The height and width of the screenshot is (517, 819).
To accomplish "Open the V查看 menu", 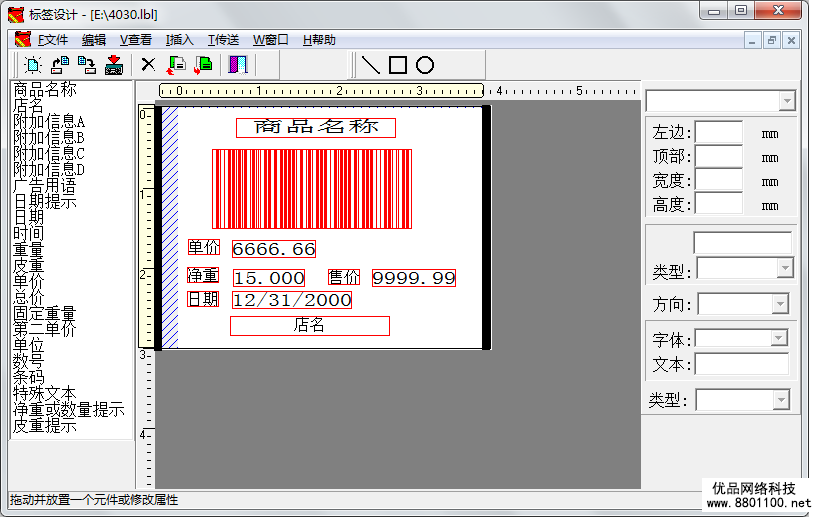I will [x=136, y=40].
